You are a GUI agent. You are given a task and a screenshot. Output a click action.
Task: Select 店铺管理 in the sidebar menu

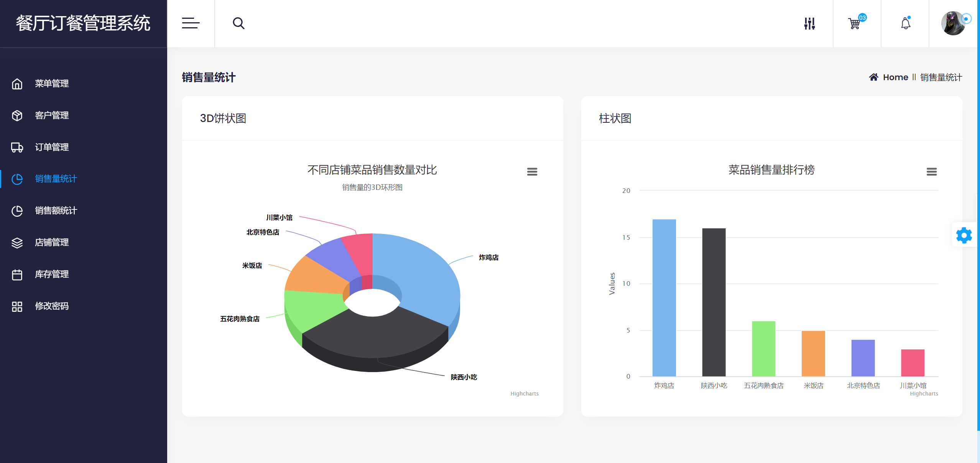click(x=52, y=242)
